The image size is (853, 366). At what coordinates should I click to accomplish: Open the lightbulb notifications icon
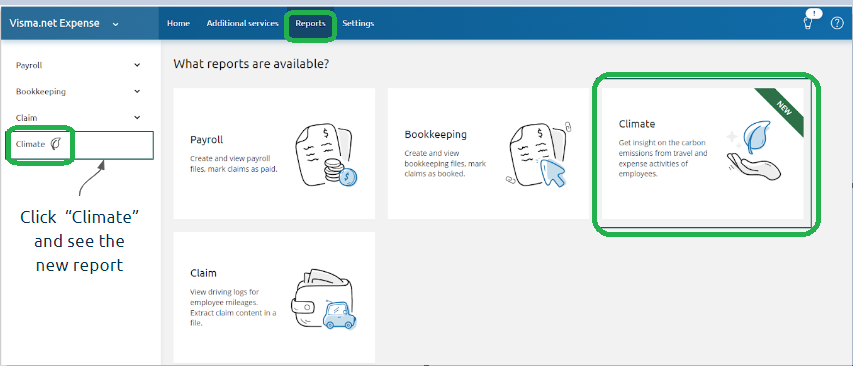click(x=807, y=24)
